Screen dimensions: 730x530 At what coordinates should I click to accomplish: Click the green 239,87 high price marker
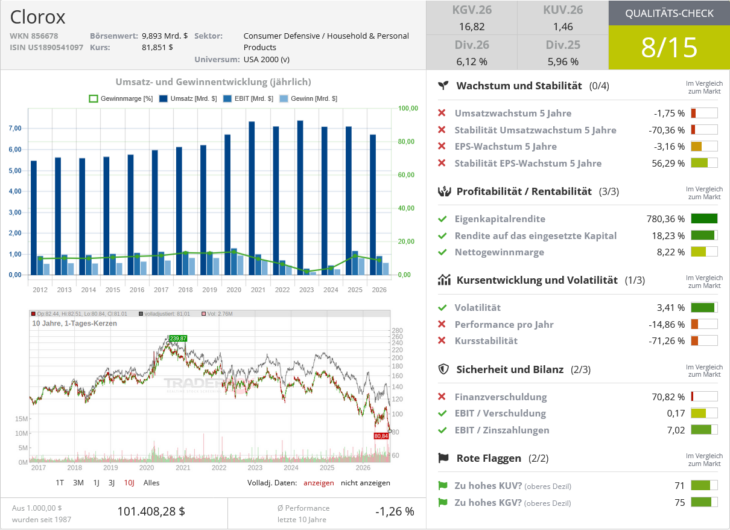(178, 338)
